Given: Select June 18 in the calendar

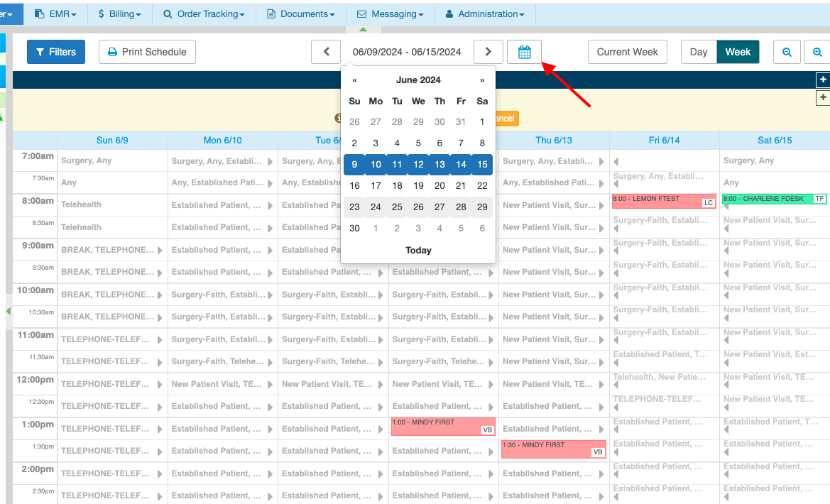Looking at the screenshot, I should coord(397,186).
